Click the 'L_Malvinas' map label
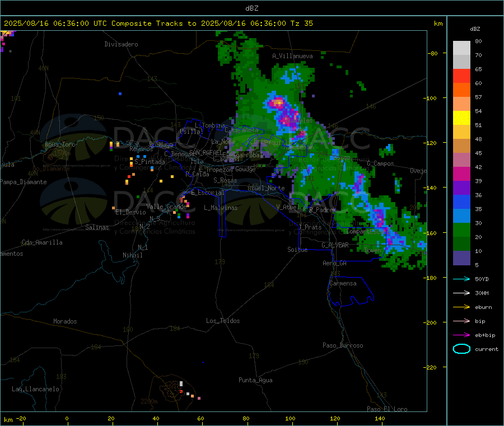 click(221, 208)
